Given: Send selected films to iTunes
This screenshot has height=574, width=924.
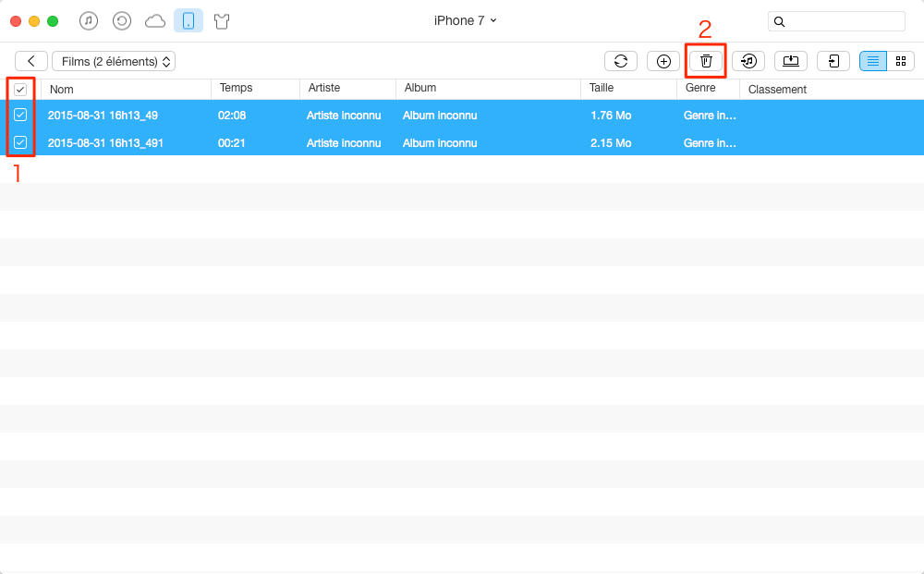Looking at the screenshot, I should (x=748, y=61).
